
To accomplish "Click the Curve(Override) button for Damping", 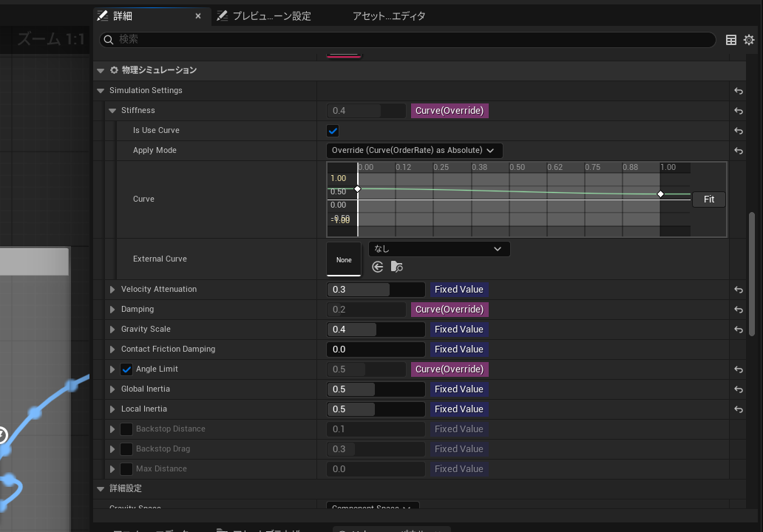I will coord(449,310).
